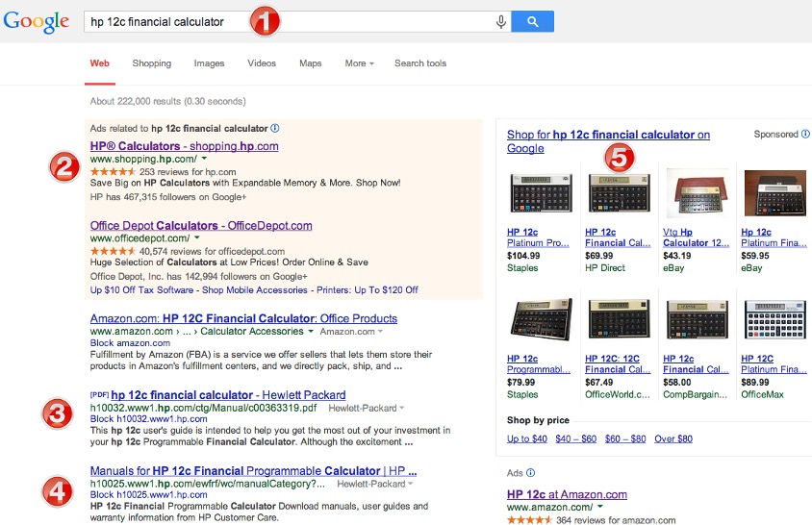Expand arrow next to www.shopping.hp.com/

[x=204, y=159]
